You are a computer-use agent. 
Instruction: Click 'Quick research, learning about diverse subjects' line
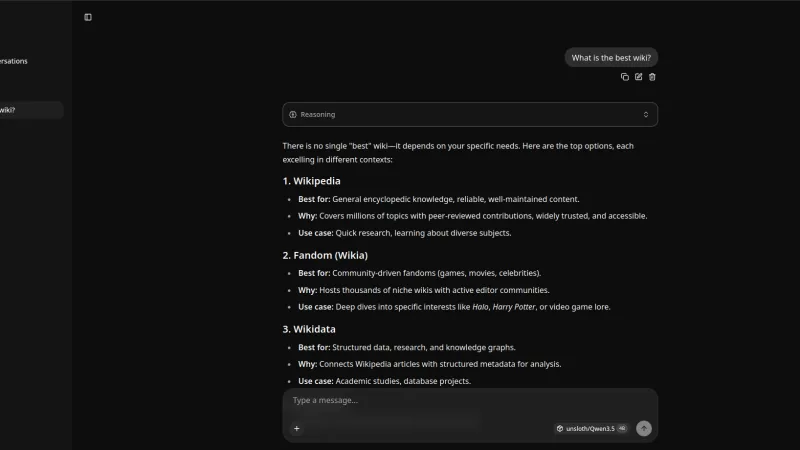405,233
